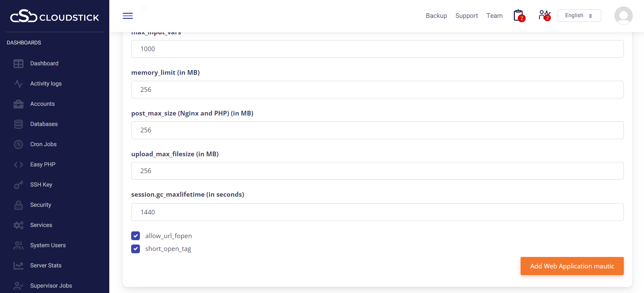The height and width of the screenshot is (293, 644).
Task: Open the clipboard notifications icon
Action: (x=519, y=15)
